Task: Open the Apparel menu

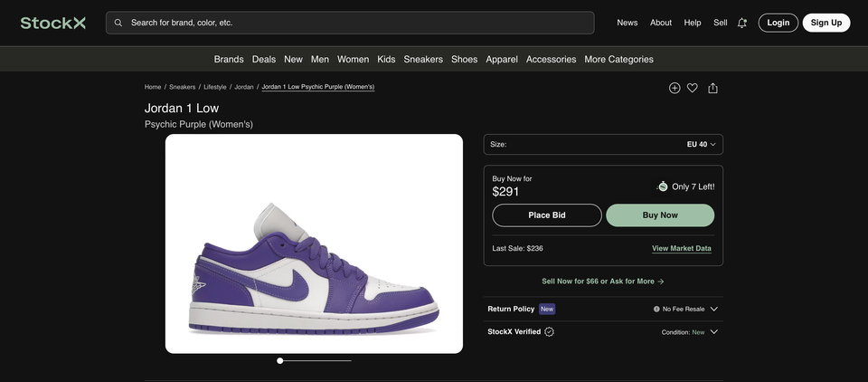Action: [502, 60]
